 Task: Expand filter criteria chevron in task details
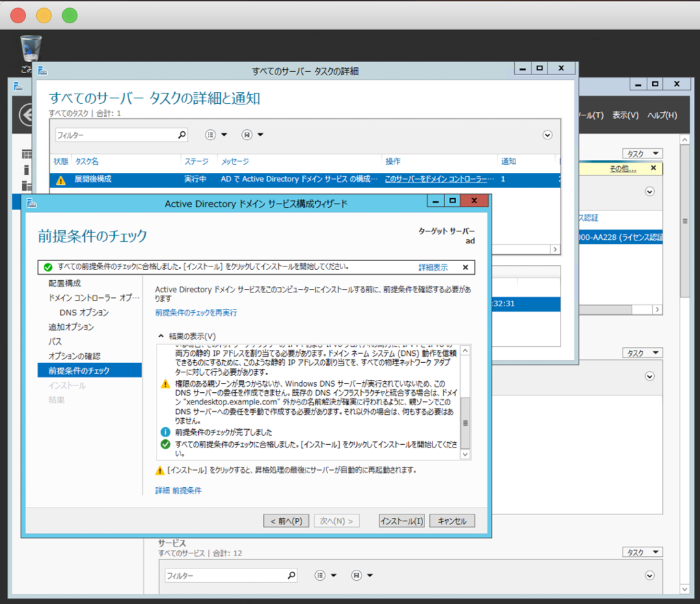(x=548, y=135)
